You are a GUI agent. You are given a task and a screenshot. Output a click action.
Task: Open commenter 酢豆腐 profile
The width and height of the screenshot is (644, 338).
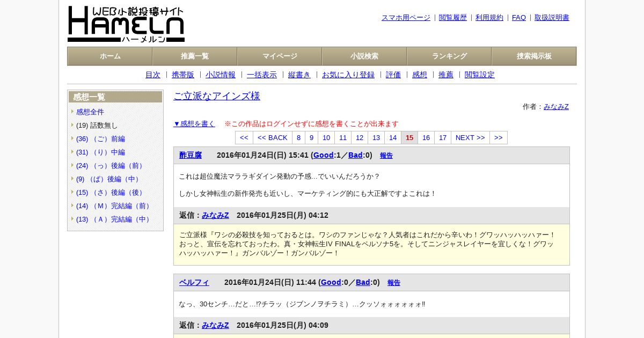click(x=191, y=156)
